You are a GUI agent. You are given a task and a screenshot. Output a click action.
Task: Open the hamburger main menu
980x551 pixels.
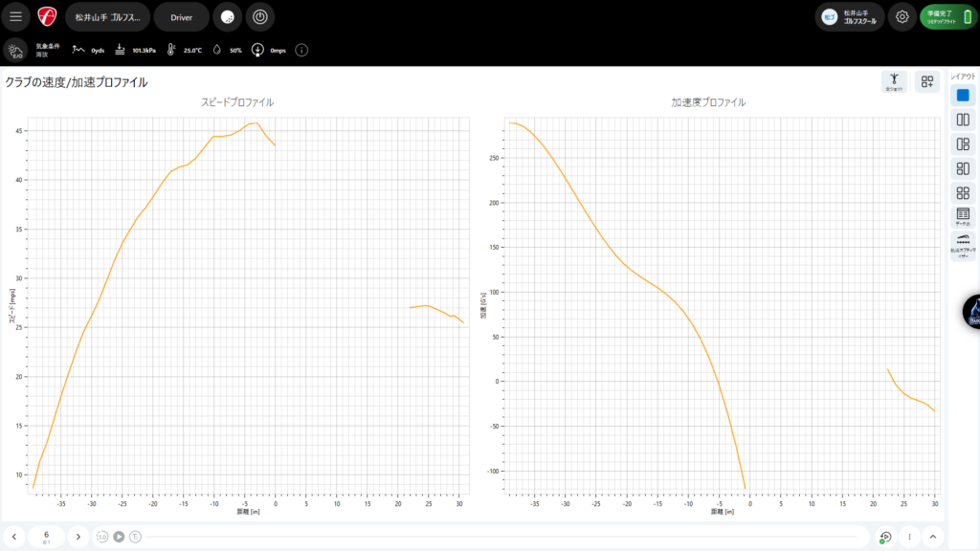15,17
